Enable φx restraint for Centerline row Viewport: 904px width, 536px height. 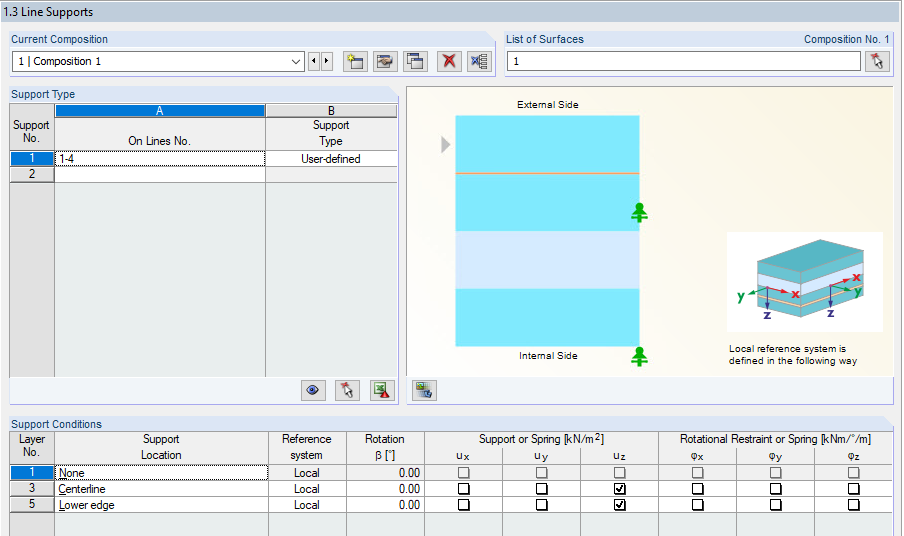pos(698,489)
